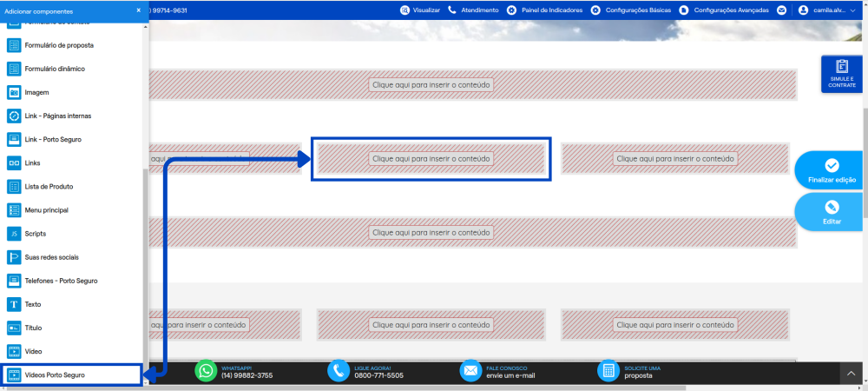Click the Painel de Indicadores gear icon
This screenshot has width=868, height=391.
pos(511,10)
